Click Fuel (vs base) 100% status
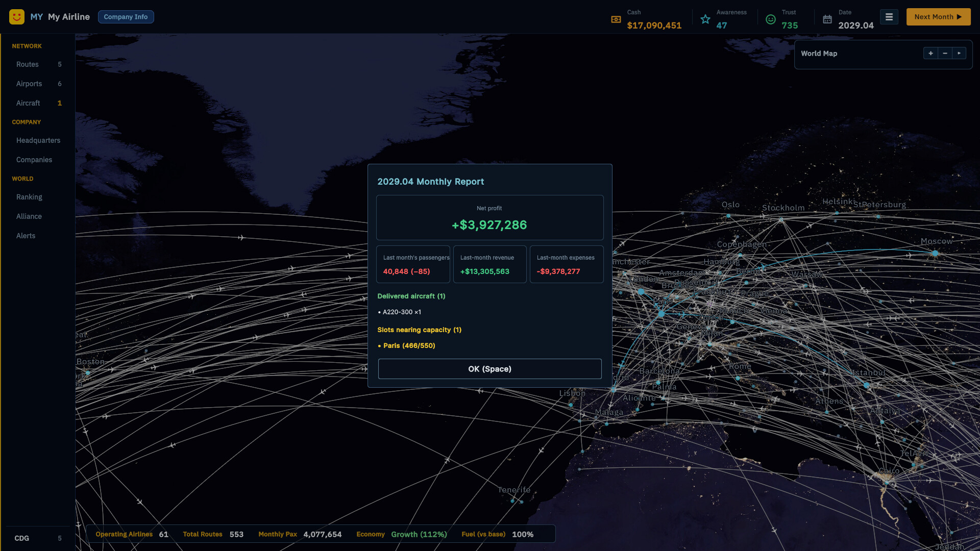Viewport: 980px width, 551px height. pos(497,534)
